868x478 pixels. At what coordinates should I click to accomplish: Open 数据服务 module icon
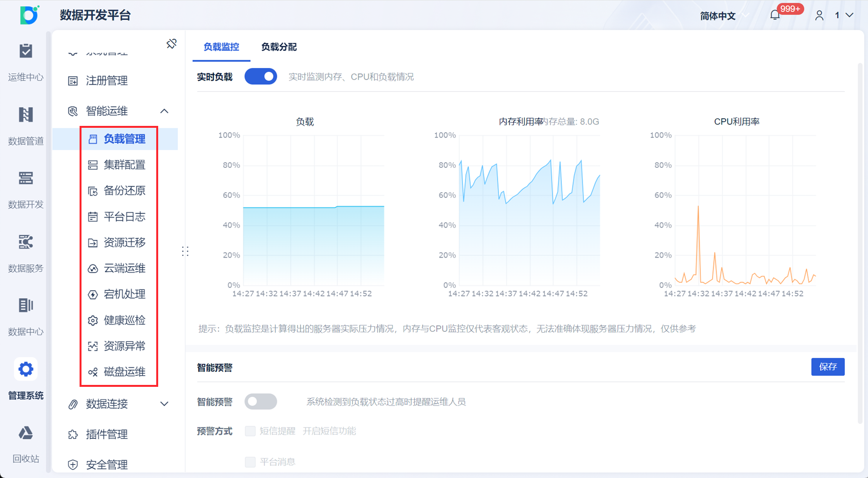click(x=26, y=242)
